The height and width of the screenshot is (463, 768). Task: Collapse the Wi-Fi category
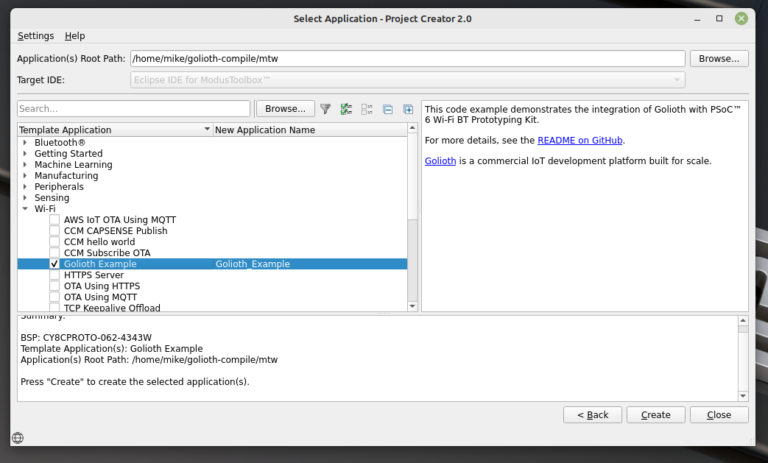coord(25,209)
